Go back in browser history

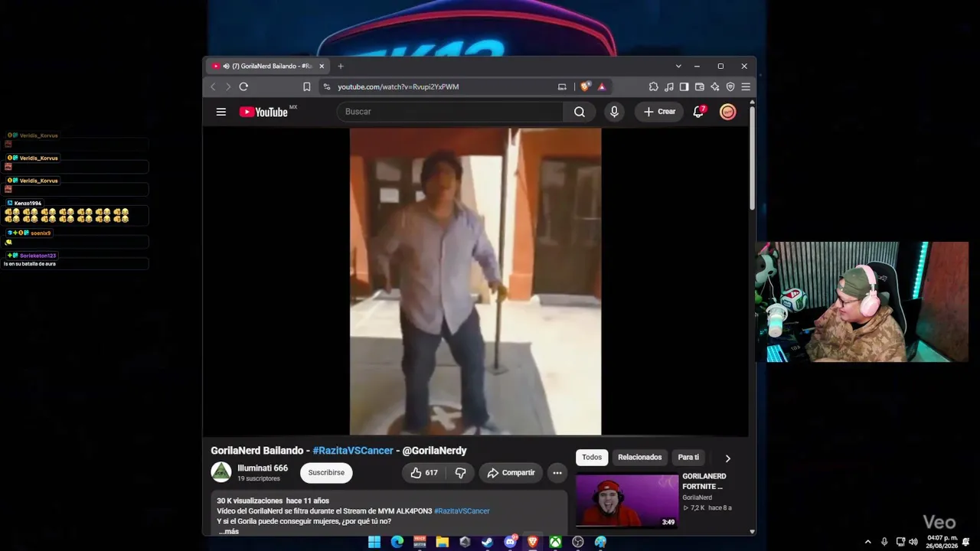coord(213,86)
